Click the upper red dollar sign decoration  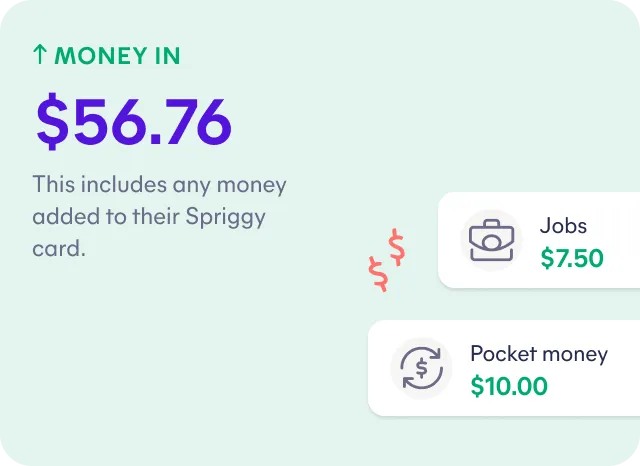(x=398, y=246)
